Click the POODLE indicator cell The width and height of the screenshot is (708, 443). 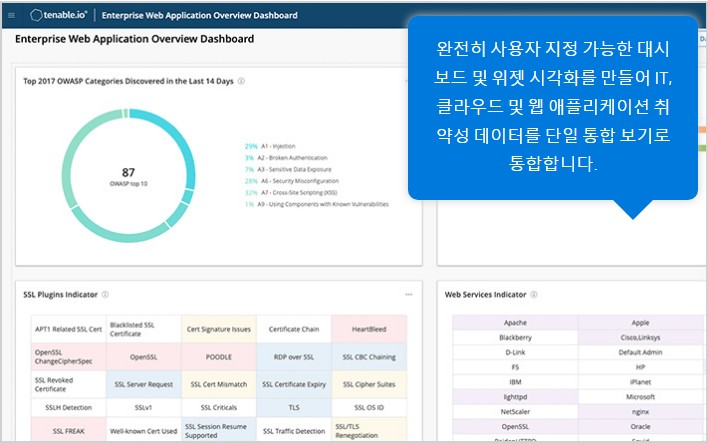coord(219,357)
